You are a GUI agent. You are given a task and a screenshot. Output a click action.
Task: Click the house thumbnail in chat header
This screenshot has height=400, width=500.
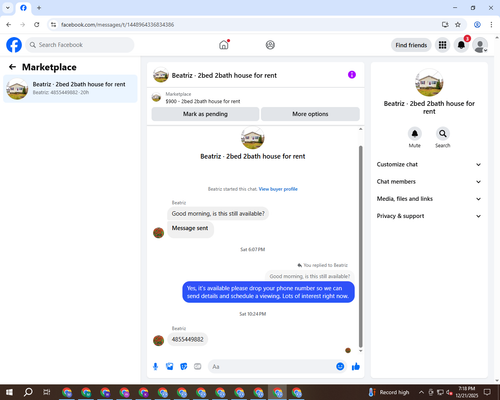161,75
